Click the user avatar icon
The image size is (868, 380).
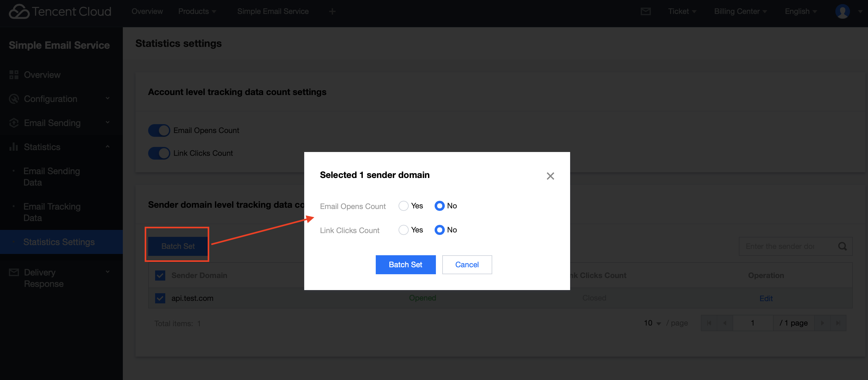842,11
